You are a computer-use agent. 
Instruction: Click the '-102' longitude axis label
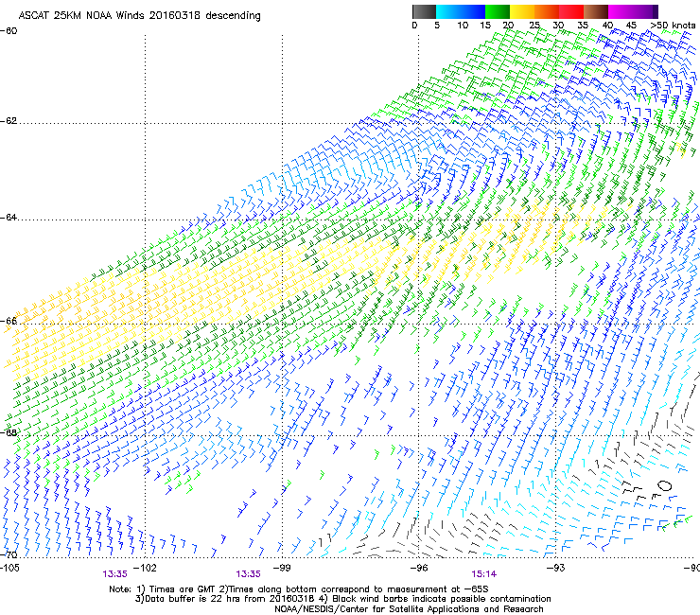point(146,568)
